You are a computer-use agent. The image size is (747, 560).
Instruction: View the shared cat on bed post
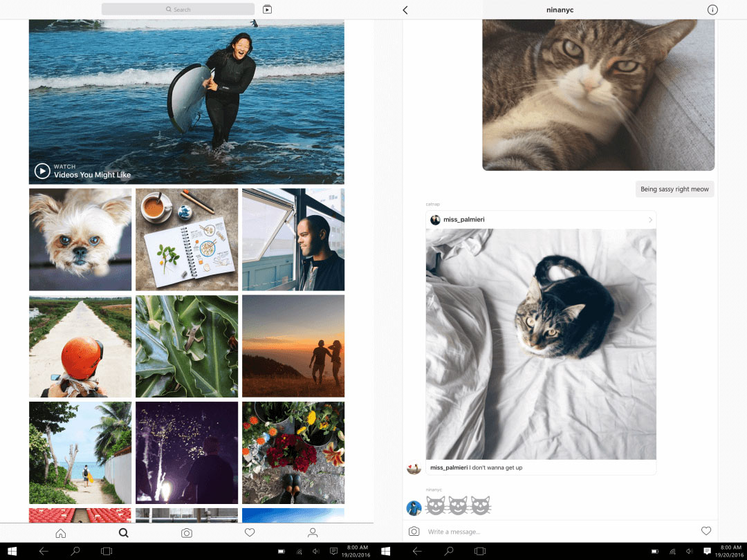(x=541, y=344)
